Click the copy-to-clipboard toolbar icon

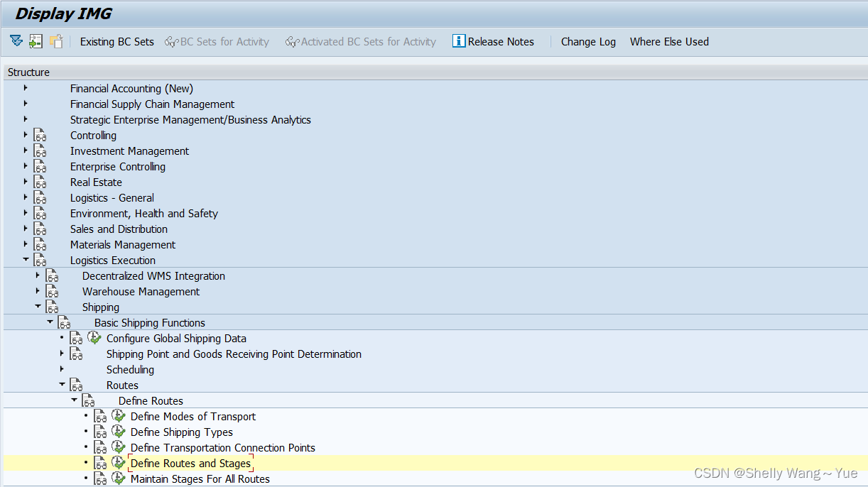coord(55,41)
